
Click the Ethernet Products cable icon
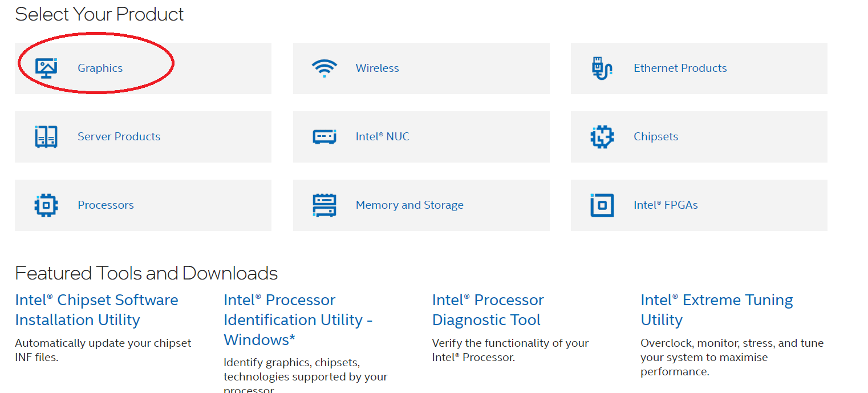602,68
